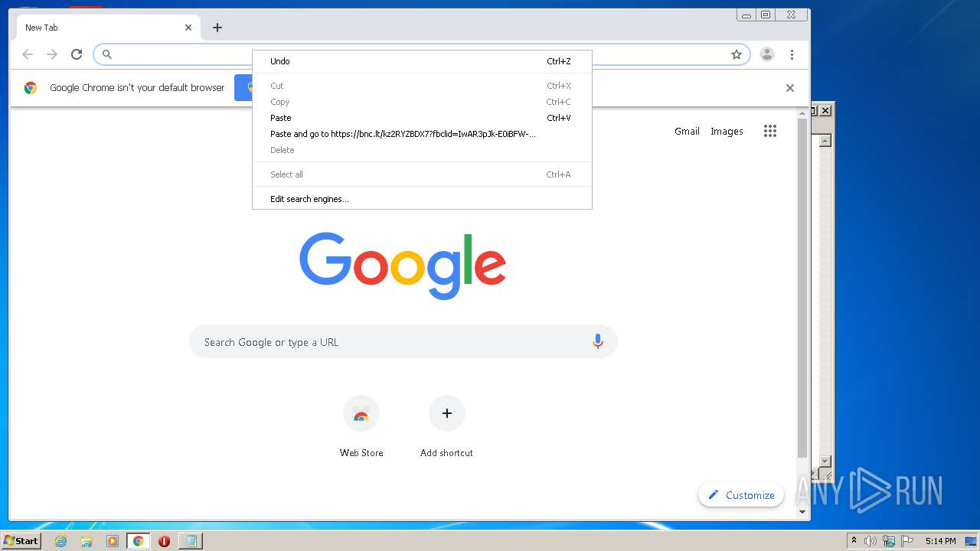980x551 pixels.
Task: Click the browser back arrow
Action: click(28, 54)
